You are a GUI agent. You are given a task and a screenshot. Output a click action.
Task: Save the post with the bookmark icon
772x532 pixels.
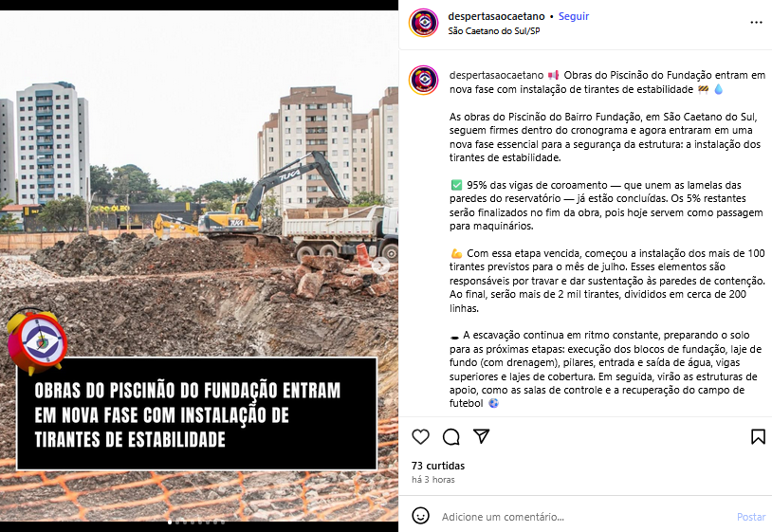pos(758,436)
